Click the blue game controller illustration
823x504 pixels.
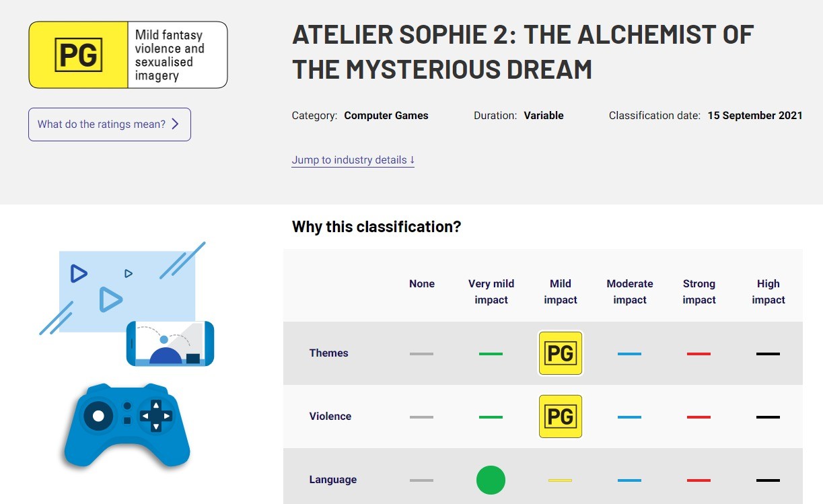[127, 425]
